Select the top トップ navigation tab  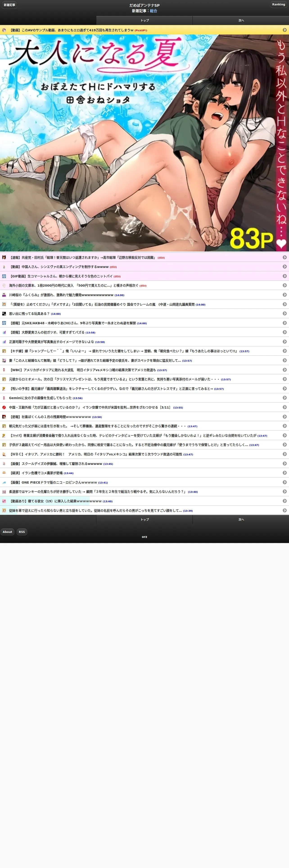[144, 21]
